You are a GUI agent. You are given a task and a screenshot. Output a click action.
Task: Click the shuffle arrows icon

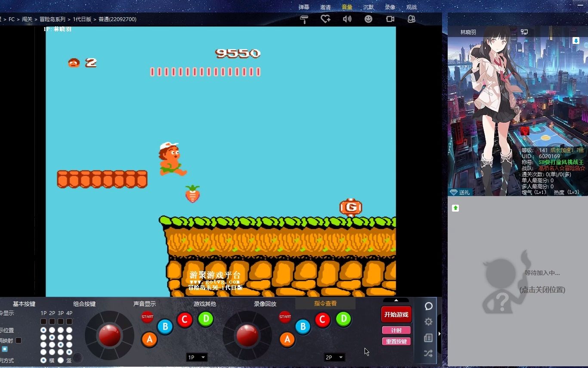tap(428, 353)
